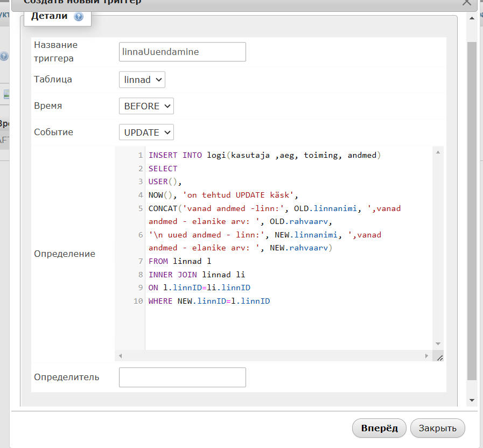Click the code editor resize handle
Image resolution: width=483 pixels, height=448 pixels.
(440, 358)
